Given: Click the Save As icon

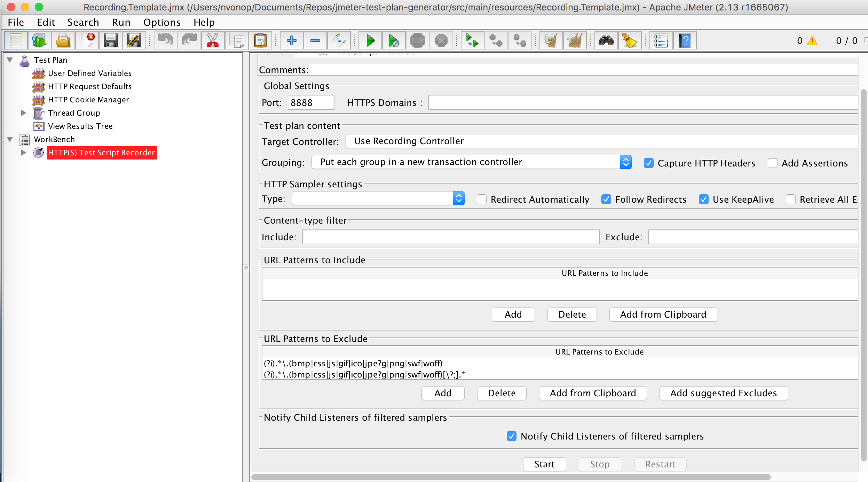Looking at the screenshot, I should coord(134,41).
